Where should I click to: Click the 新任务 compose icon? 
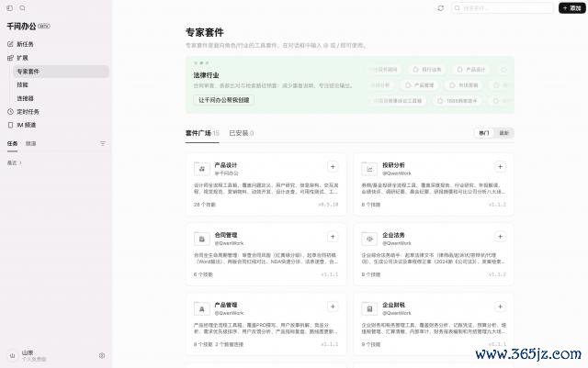tap(10, 44)
